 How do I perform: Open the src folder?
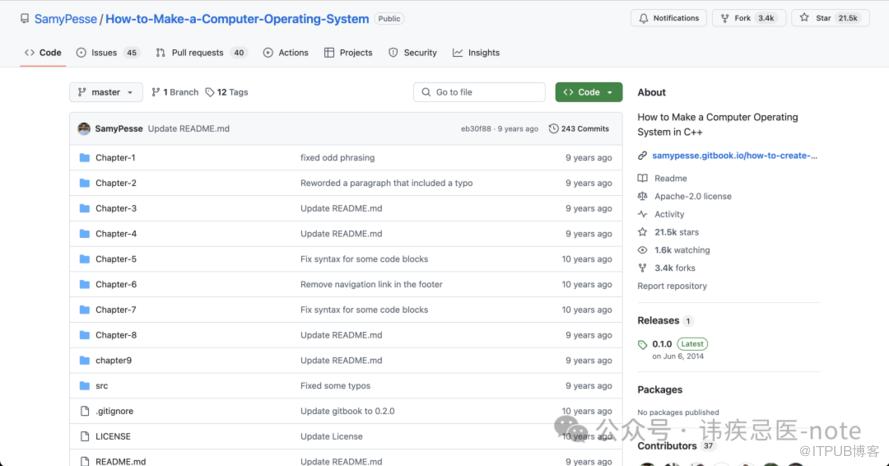point(102,386)
